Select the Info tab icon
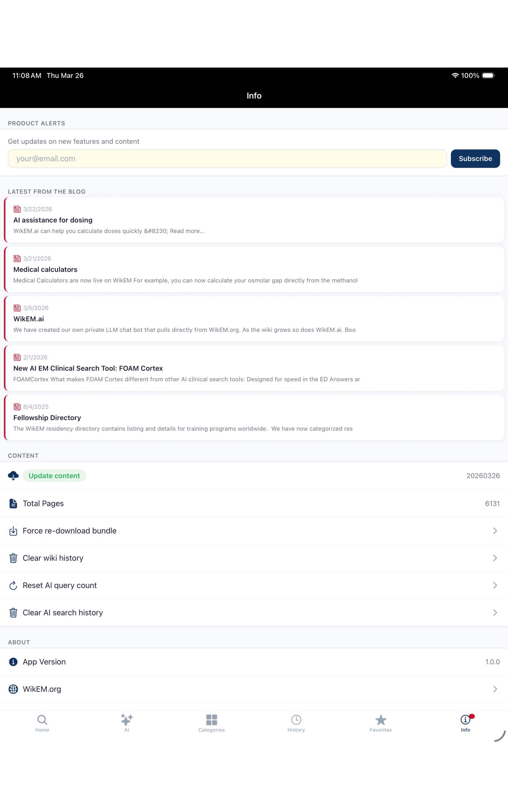The width and height of the screenshot is (508, 812). pos(465,720)
